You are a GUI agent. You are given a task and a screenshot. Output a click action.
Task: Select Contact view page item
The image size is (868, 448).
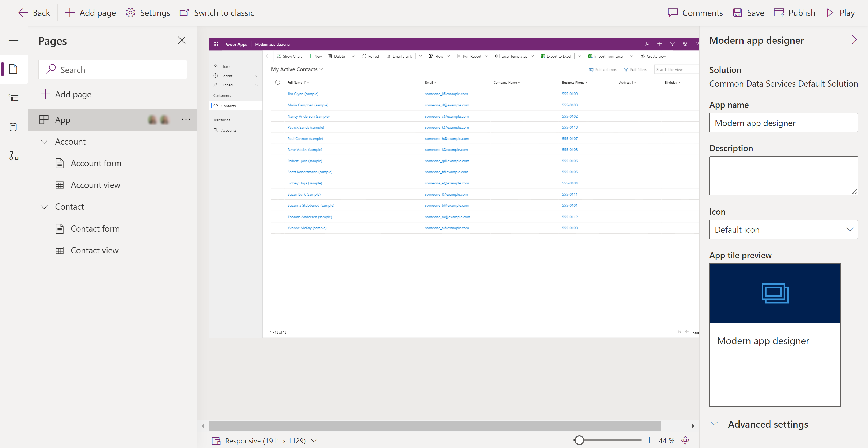[94, 250]
